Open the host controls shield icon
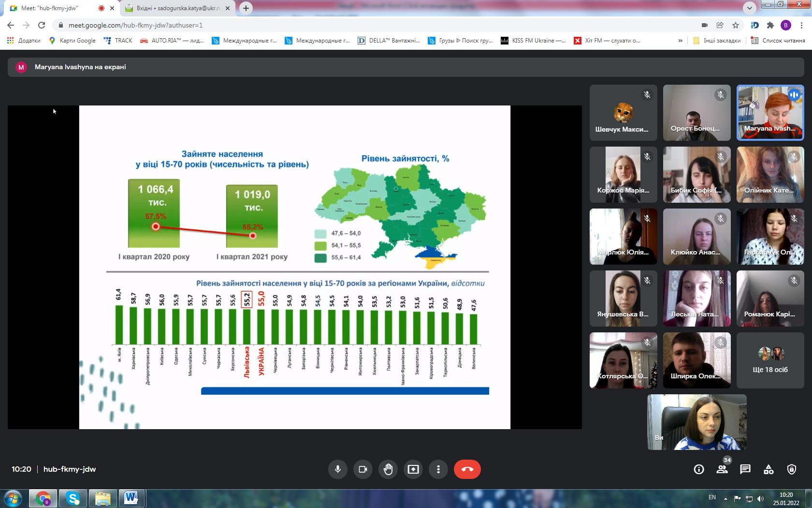This screenshot has height=508, width=812. (792, 469)
